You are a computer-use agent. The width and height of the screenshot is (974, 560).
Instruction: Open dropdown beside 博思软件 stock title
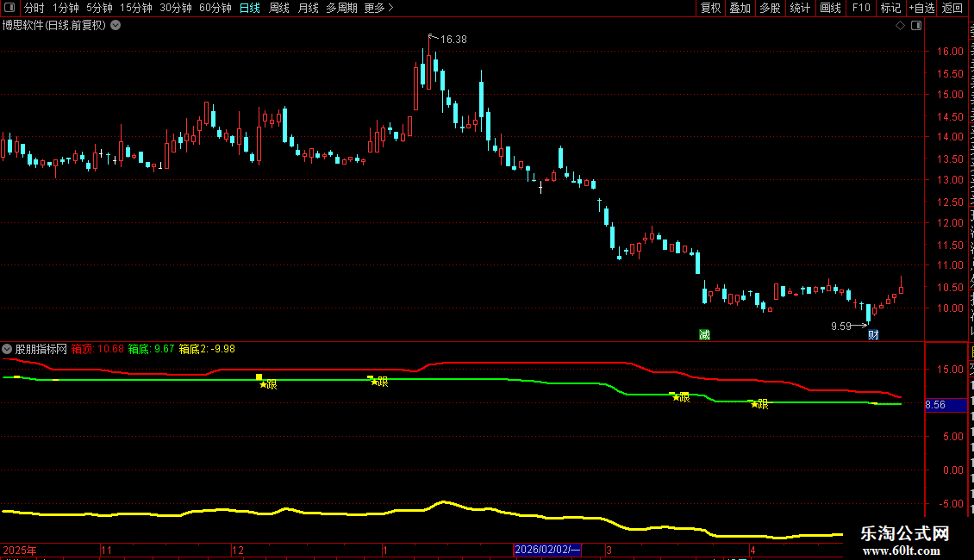(116, 26)
